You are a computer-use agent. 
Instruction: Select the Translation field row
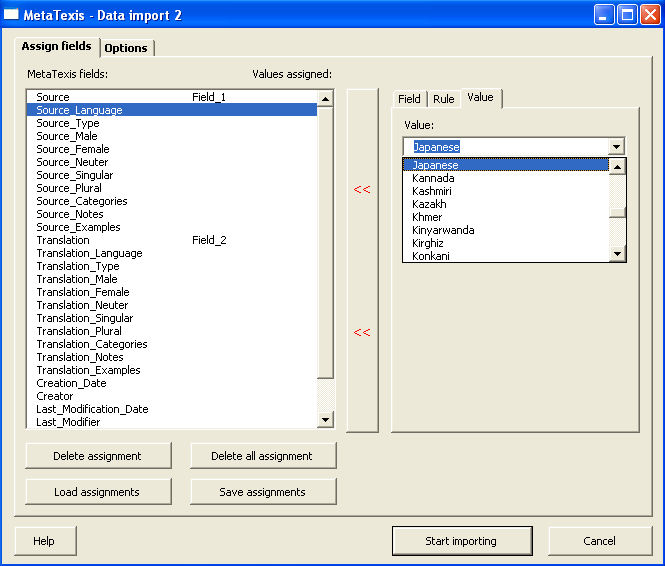tap(172, 240)
